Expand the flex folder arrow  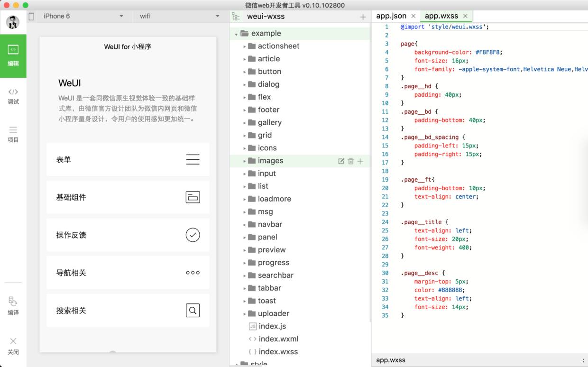(245, 97)
